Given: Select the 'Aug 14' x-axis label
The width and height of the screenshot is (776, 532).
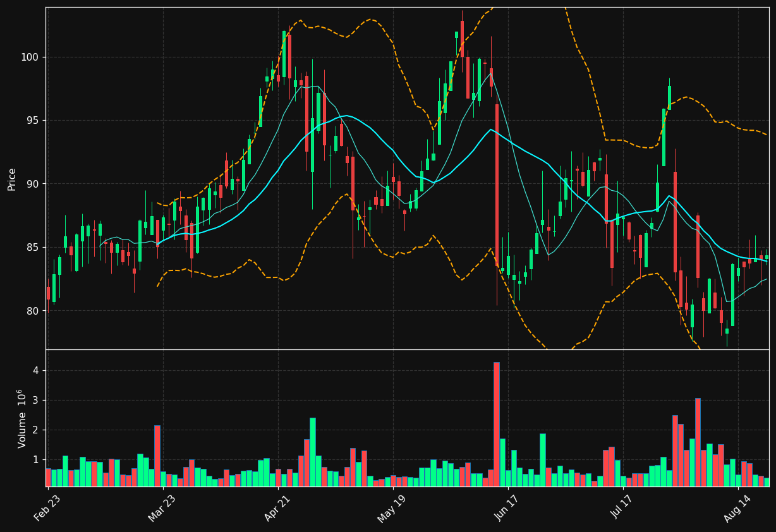Looking at the screenshot, I should pos(737,508).
